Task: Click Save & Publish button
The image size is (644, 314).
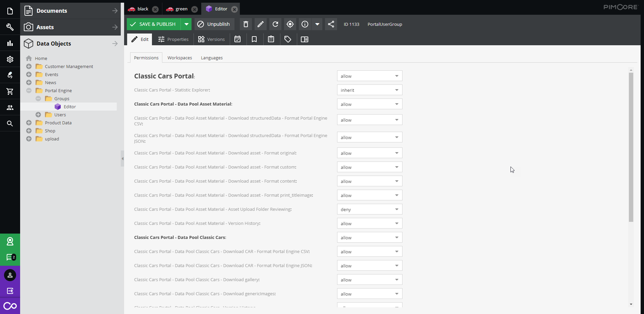Action: tap(154, 24)
